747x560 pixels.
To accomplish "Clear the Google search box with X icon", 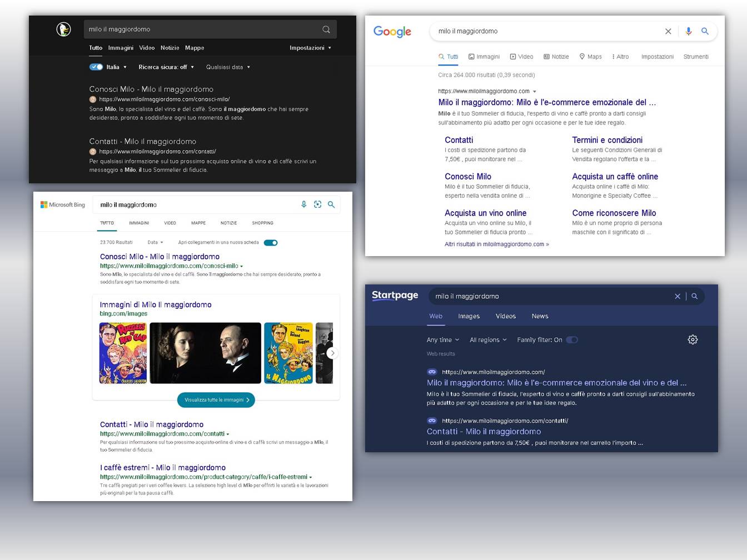I will coord(668,31).
